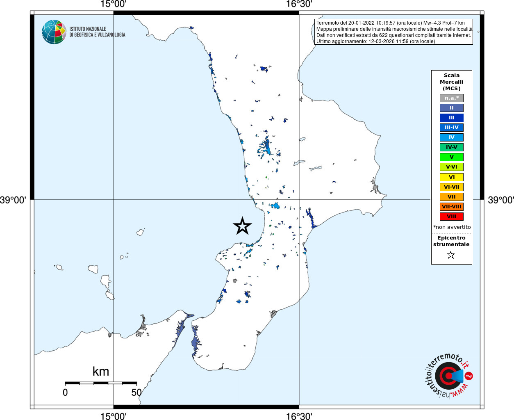514x420 pixels.
Task: Select the bright green V swatch
Action: pos(451,157)
